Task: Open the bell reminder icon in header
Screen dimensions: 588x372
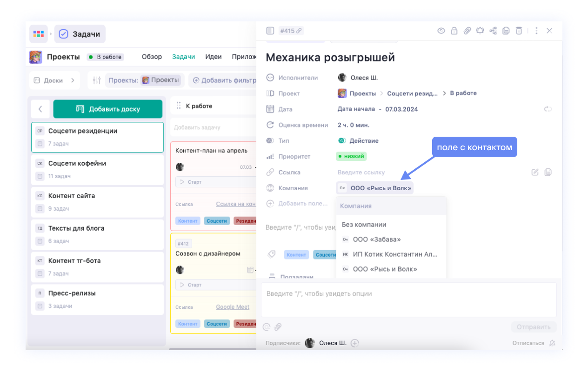Action: [480, 31]
